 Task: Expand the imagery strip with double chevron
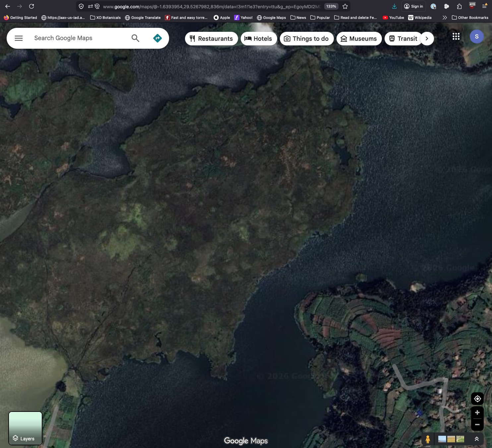(476, 439)
